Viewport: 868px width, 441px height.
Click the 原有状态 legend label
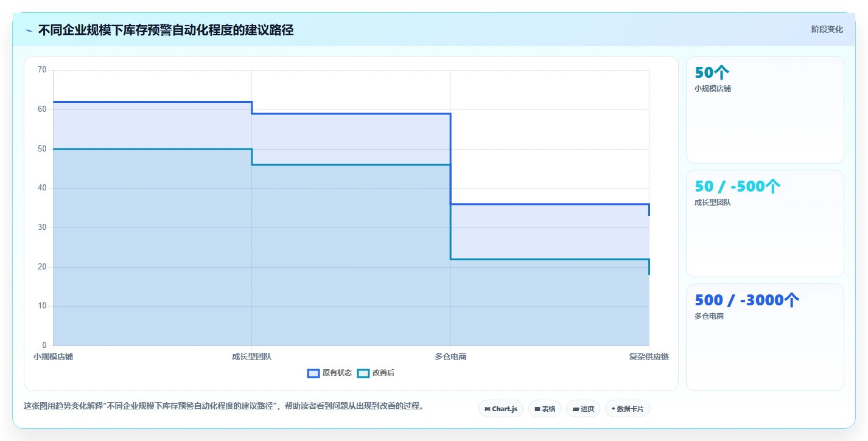[x=337, y=373]
